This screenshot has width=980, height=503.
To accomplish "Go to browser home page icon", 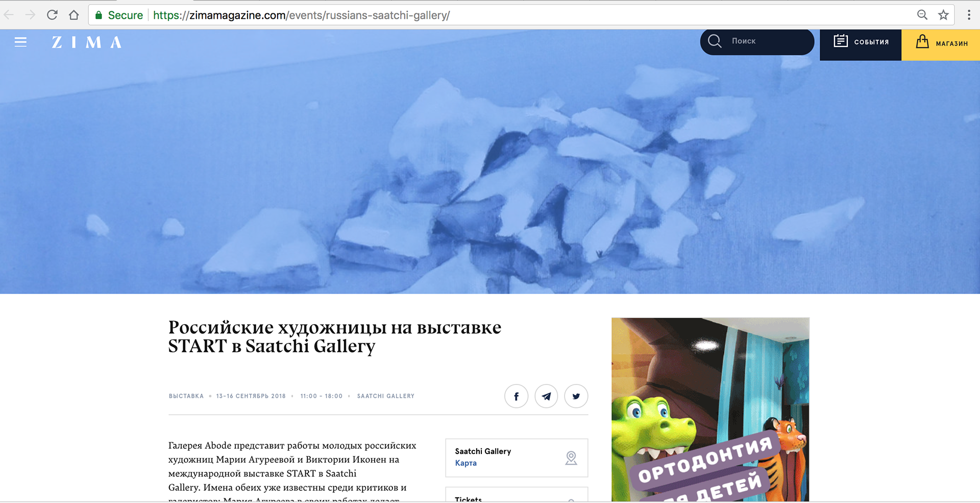I will pyautogui.click(x=74, y=15).
